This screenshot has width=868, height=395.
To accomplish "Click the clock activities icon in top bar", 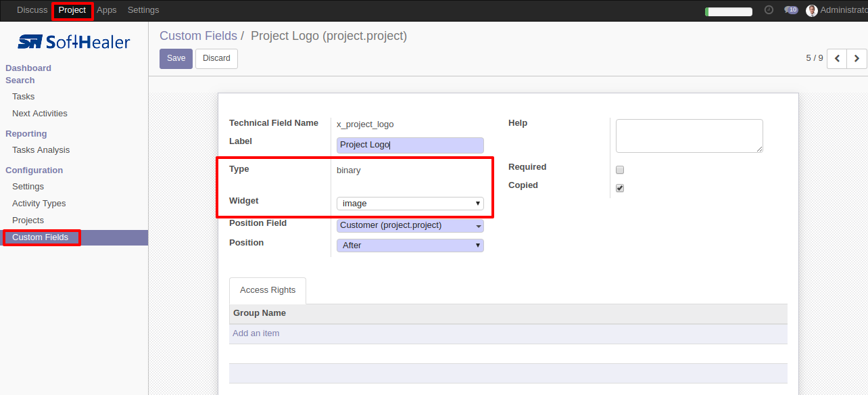I will [769, 10].
